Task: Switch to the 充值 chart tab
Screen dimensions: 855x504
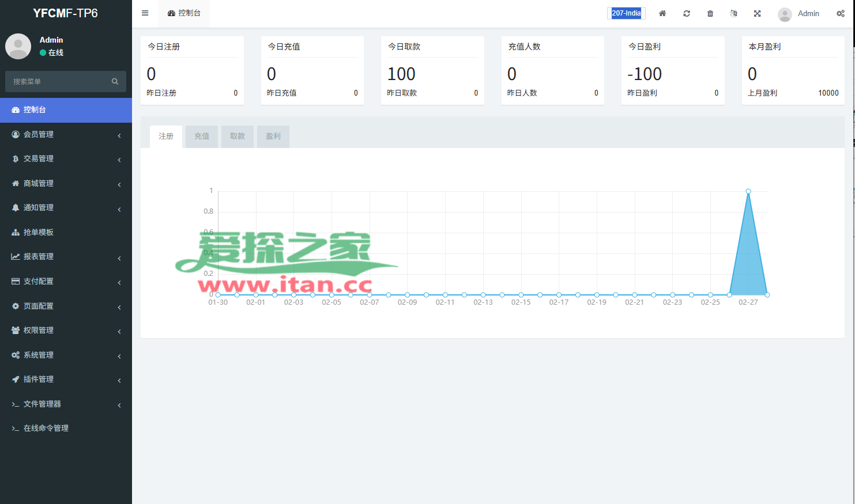Action: [x=202, y=137]
